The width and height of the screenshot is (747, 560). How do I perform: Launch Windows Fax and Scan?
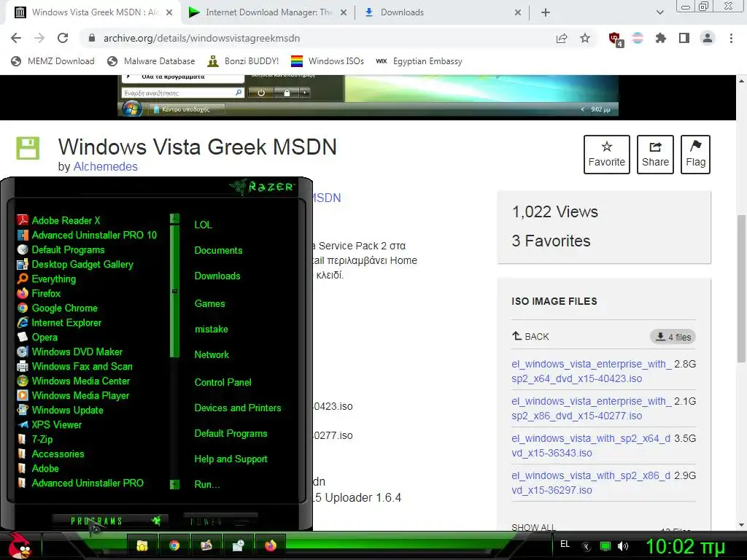[x=75, y=367]
